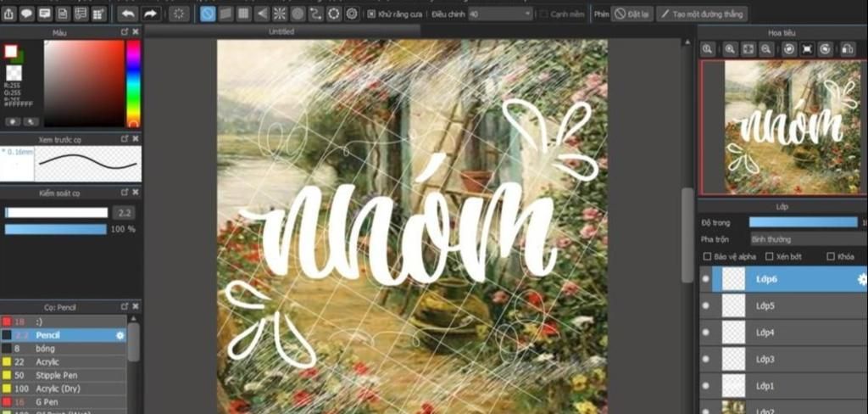Zoom out using the Navigator panel
Screen dimensions: 868x414
point(766,49)
